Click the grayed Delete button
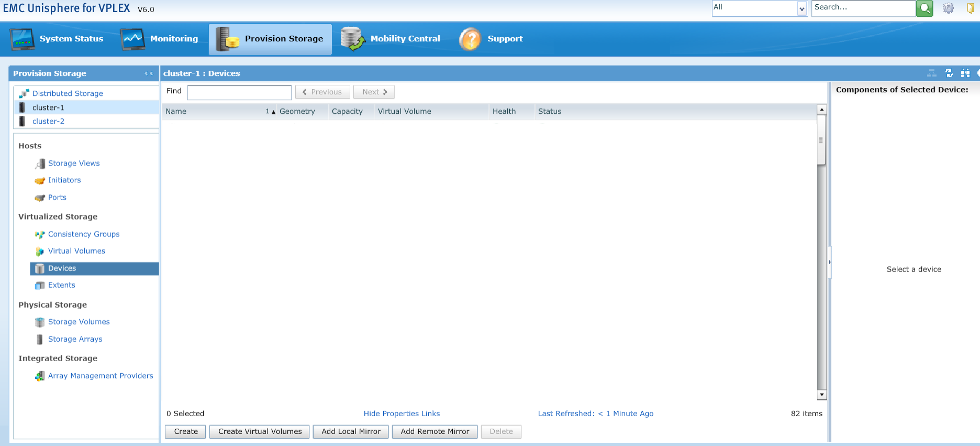Image resolution: width=980 pixels, height=446 pixels. (501, 431)
